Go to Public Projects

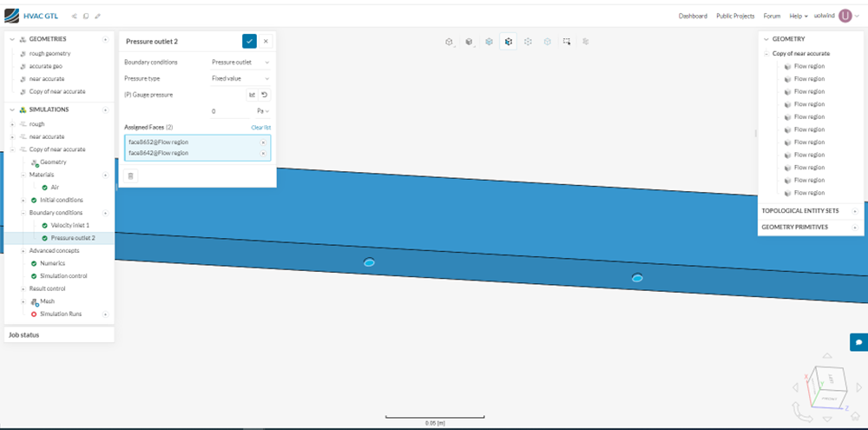click(x=735, y=16)
